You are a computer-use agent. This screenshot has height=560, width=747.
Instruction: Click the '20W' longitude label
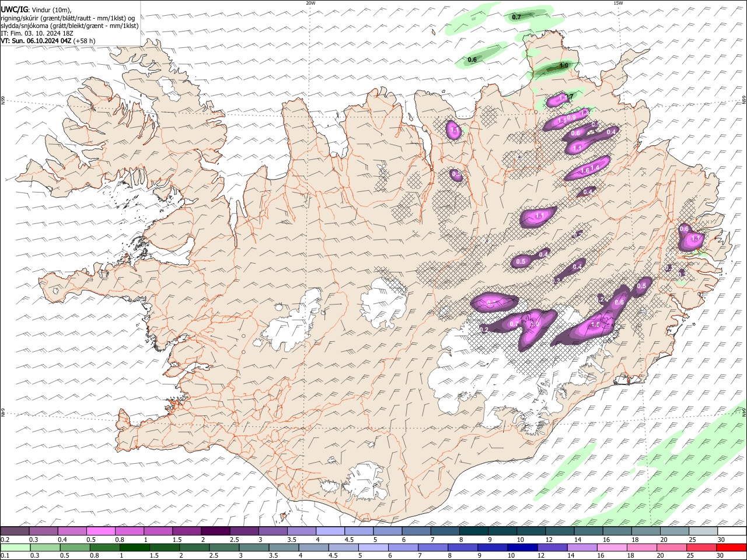tap(310, 3)
